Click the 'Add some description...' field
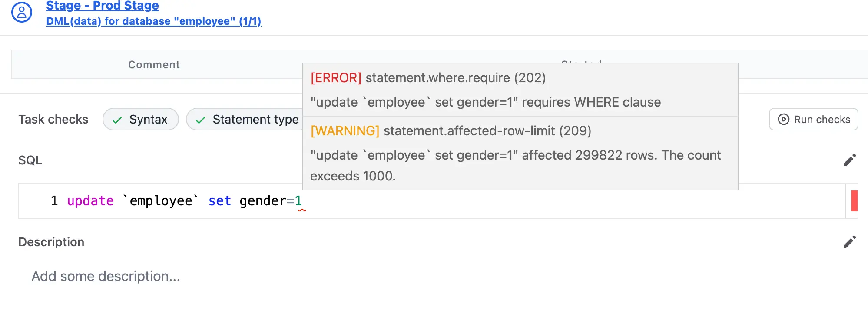 click(106, 276)
